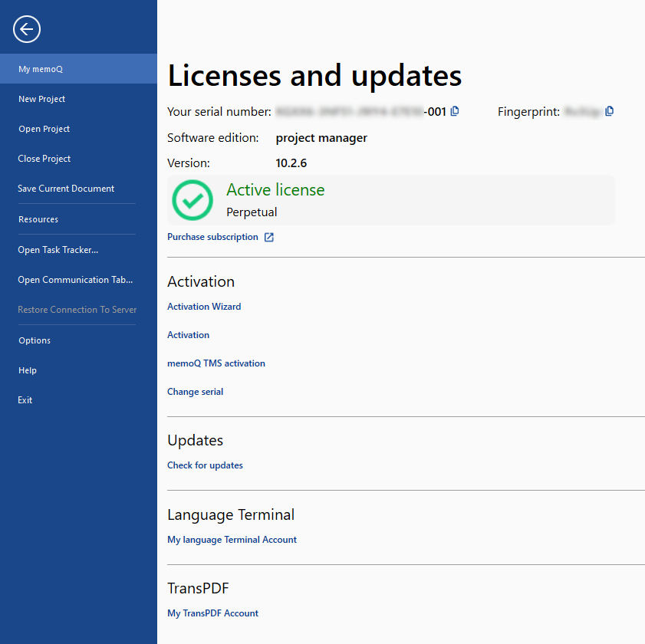Click the 'project manager' software edition value
The image size is (645, 644).
(x=321, y=138)
